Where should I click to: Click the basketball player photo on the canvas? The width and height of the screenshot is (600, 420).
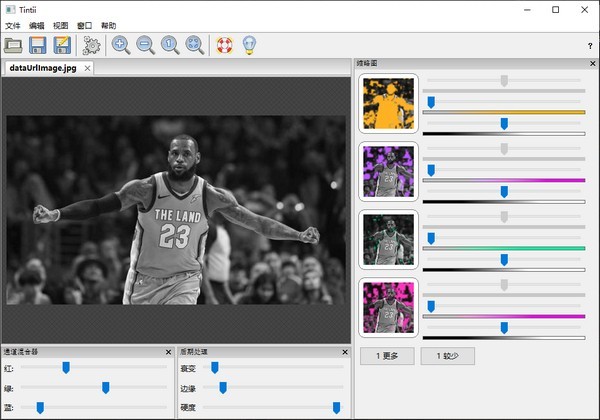(176, 210)
